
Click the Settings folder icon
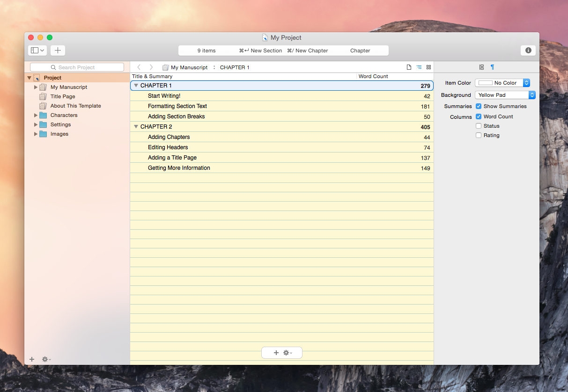point(43,124)
